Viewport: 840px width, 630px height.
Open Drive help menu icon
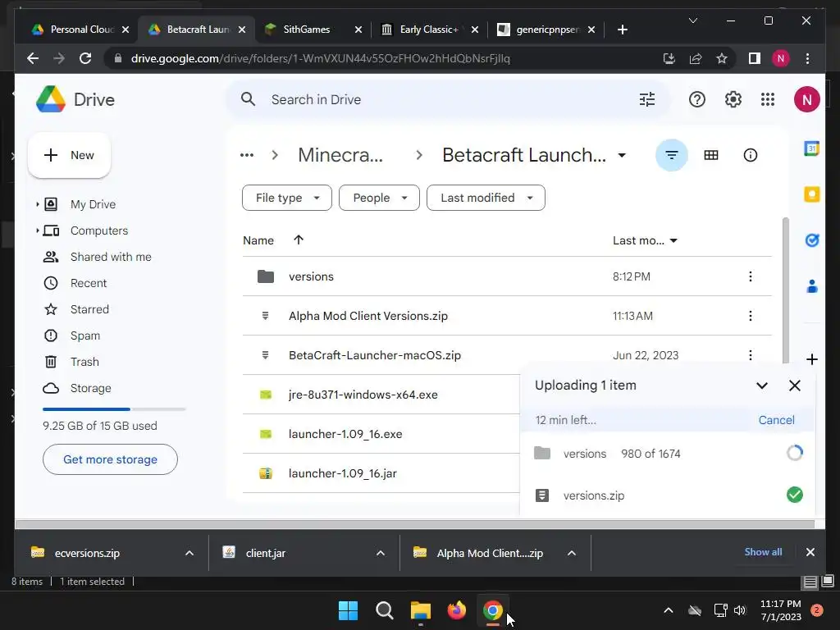[697, 99]
